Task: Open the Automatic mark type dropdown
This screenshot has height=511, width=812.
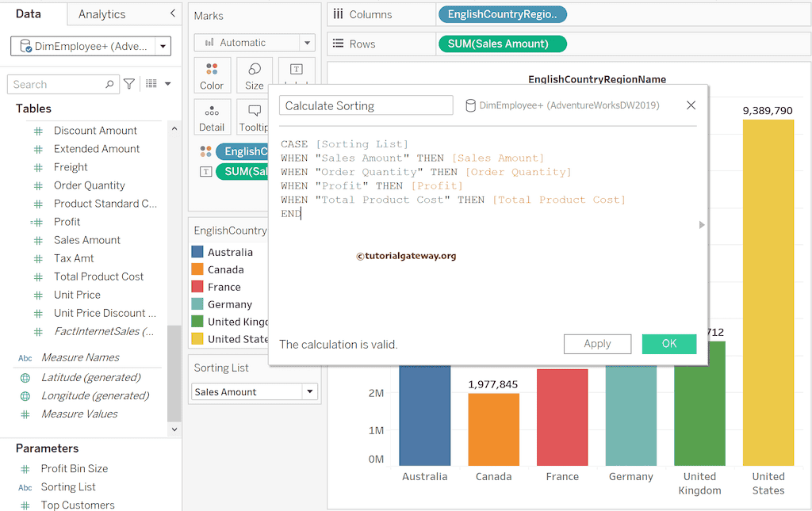Action: pyautogui.click(x=306, y=43)
